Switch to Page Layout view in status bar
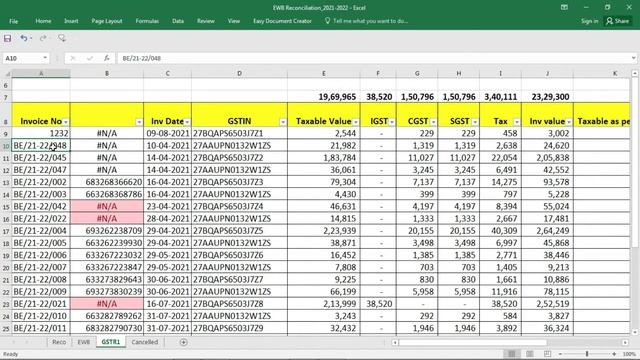Viewport: 640px width, 360px height. point(529,354)
